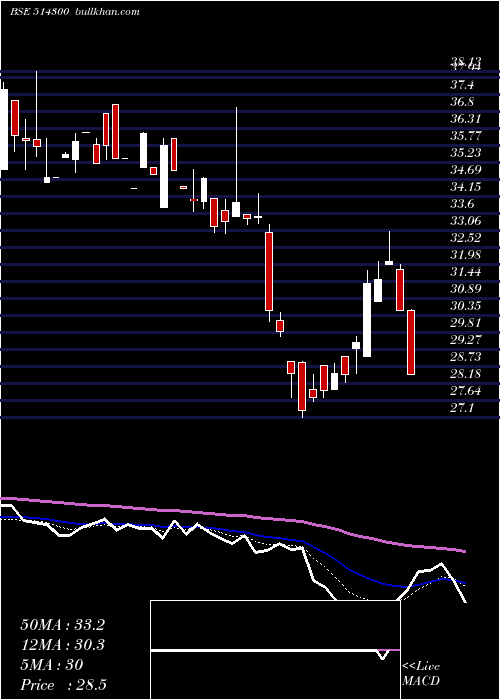Screen dimensions: 500x700
Task: Select the 29.81 price axis label
Action: pyautogui.click(x=465, y=322)
